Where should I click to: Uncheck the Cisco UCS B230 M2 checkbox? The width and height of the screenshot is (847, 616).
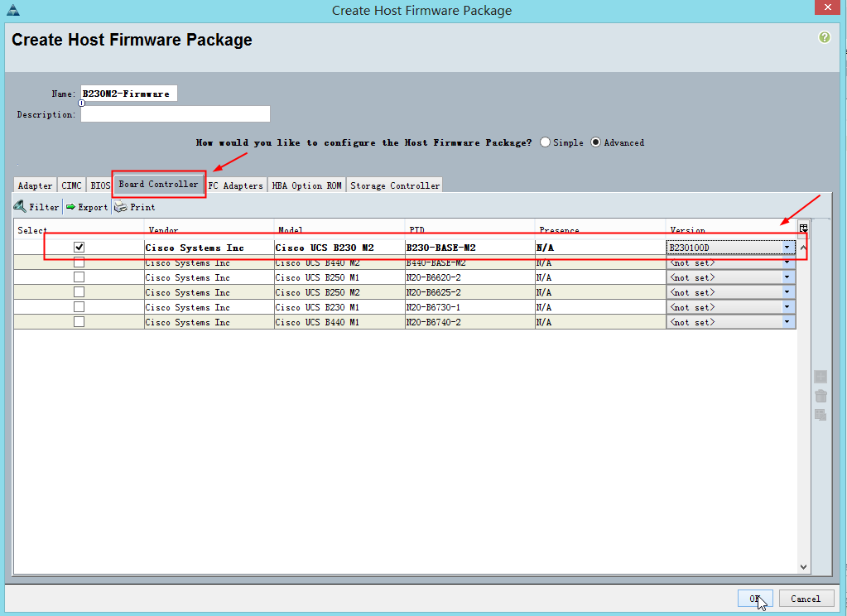pos(79,247)
